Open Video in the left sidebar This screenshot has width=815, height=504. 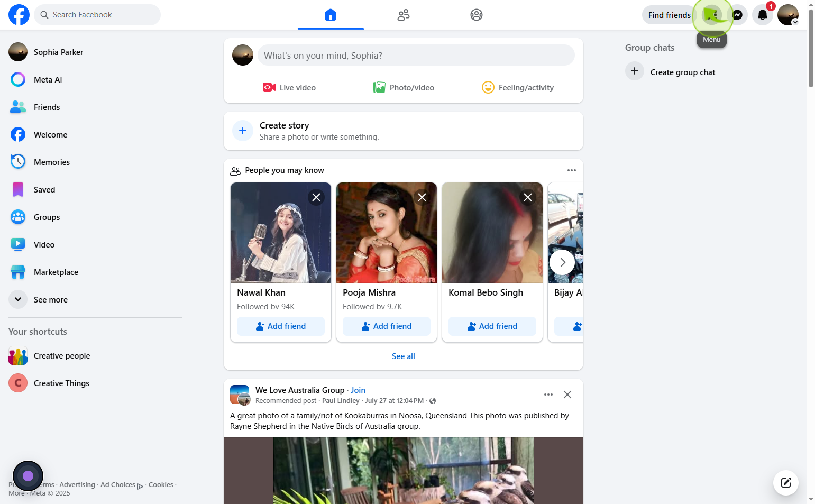95,244
